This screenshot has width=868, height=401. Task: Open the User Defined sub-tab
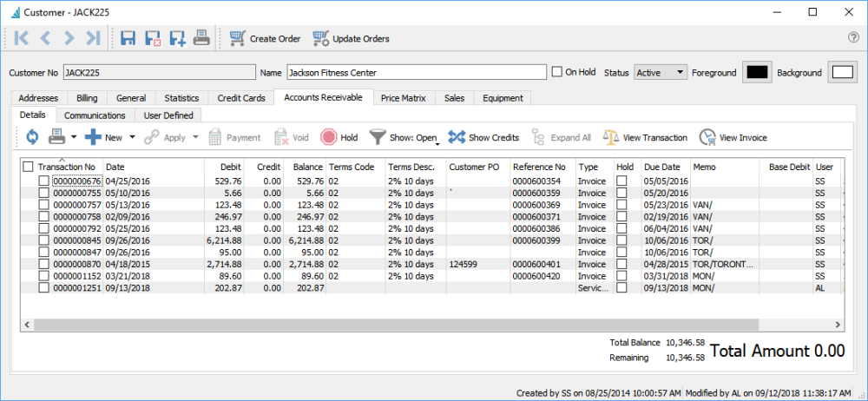[168, 115]
